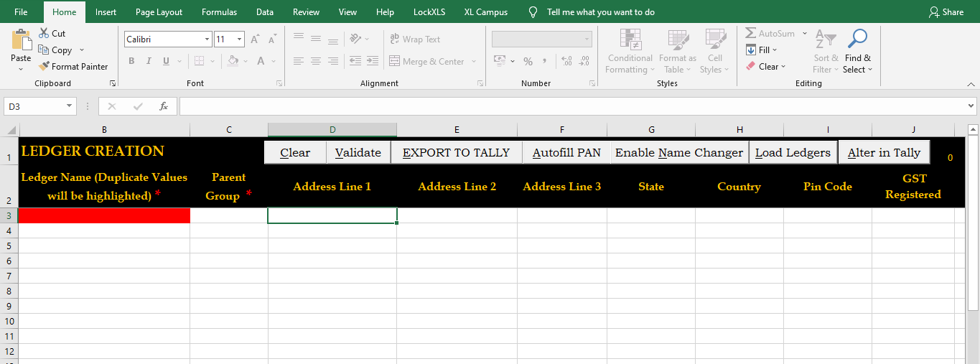Click Middle Align icon
980x364 pixels.
point(316,38)
